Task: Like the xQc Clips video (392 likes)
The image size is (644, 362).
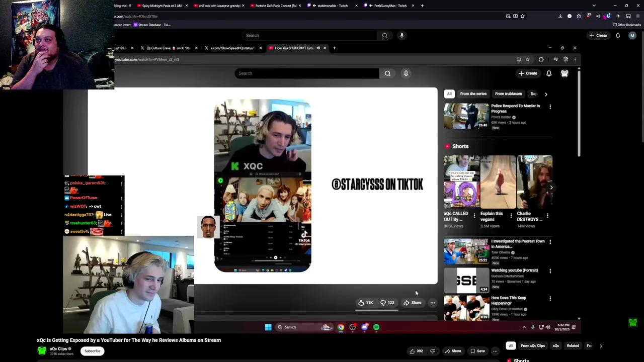Action: (x=416, y=351)
